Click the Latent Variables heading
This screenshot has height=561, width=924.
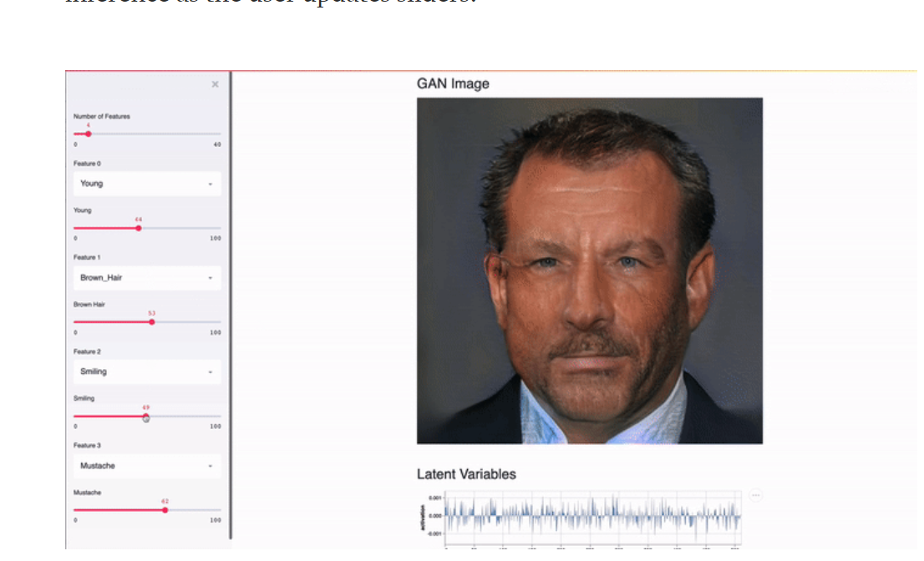[466, 474]
